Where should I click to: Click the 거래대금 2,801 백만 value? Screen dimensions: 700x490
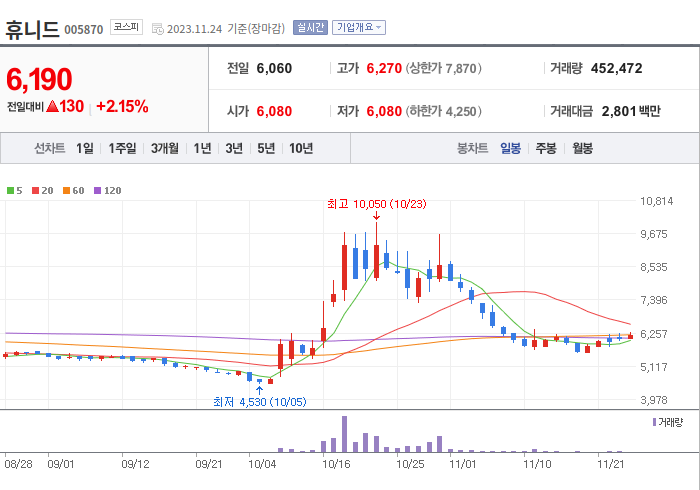click(631, 111)
